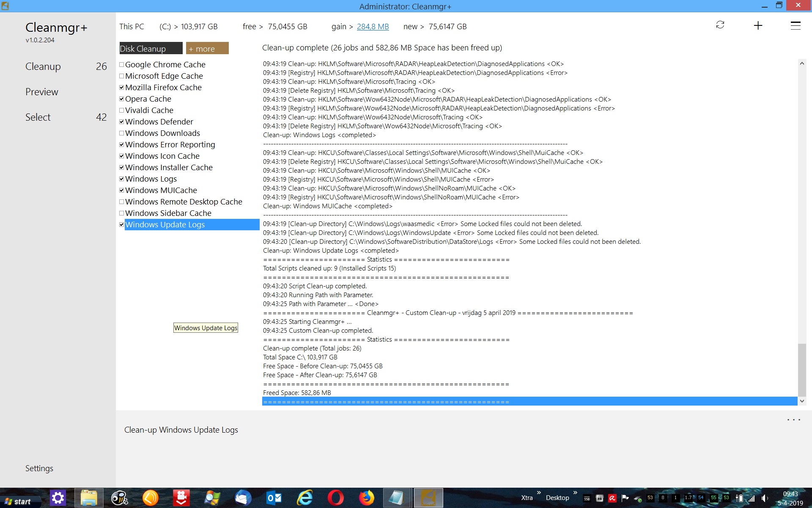Click the highlighted last log row
Image resolution: width=812 pixels, height=508 pixels.
click(x=529, y=401)
